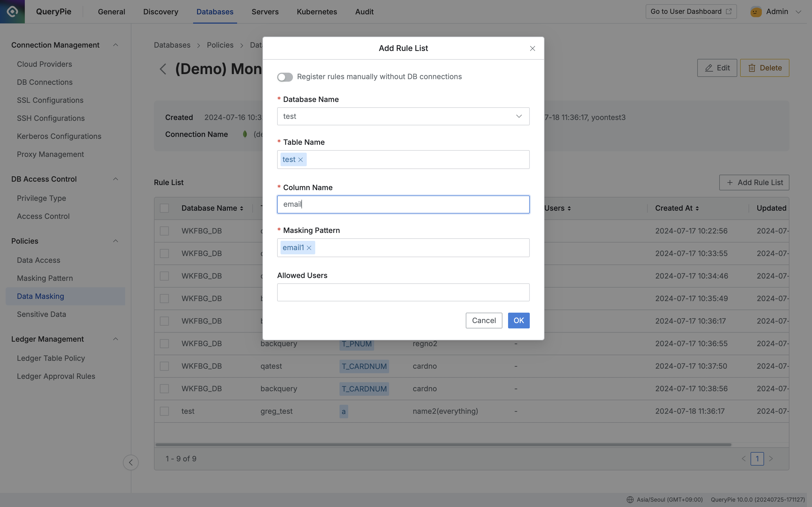Enable registering rules manually without DB connections
Image resolution: width=812 pixels, height=507 pixels.
[285, 77]
